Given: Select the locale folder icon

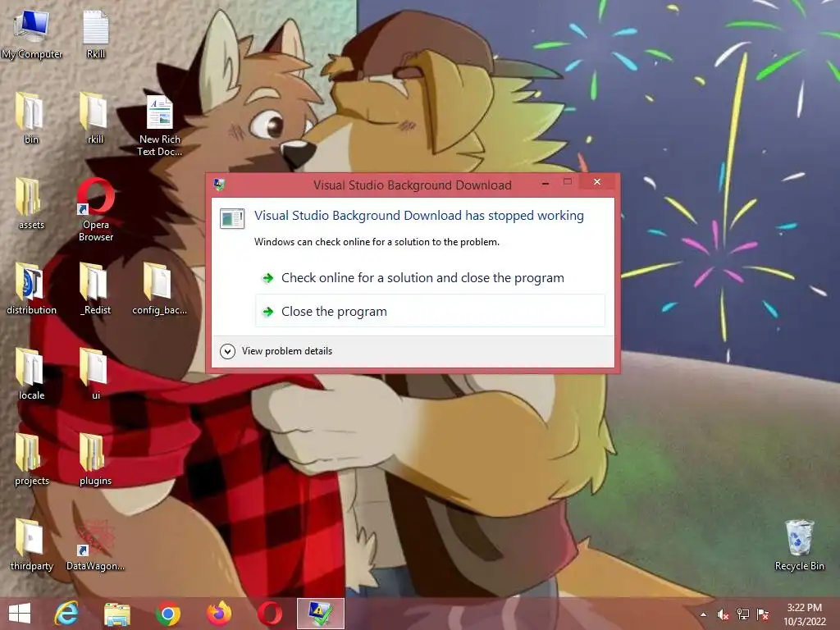Looking at the screenshot, I should click(31, 374).
